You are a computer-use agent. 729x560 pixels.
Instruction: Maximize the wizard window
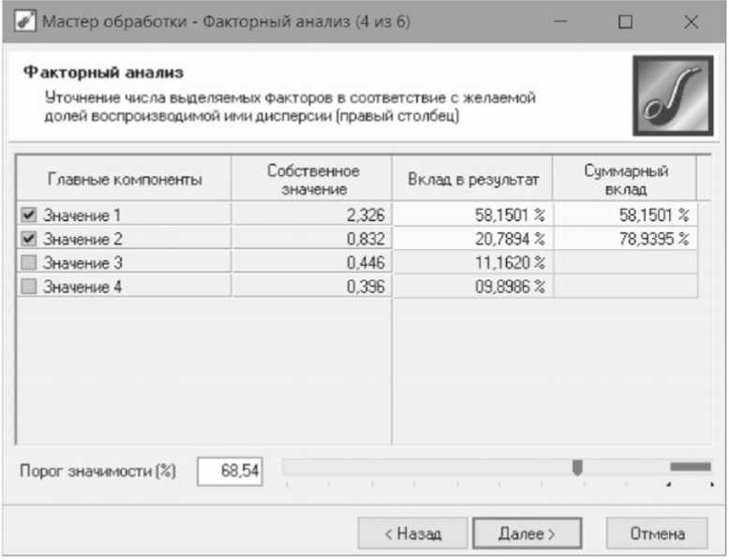[625, 22]
